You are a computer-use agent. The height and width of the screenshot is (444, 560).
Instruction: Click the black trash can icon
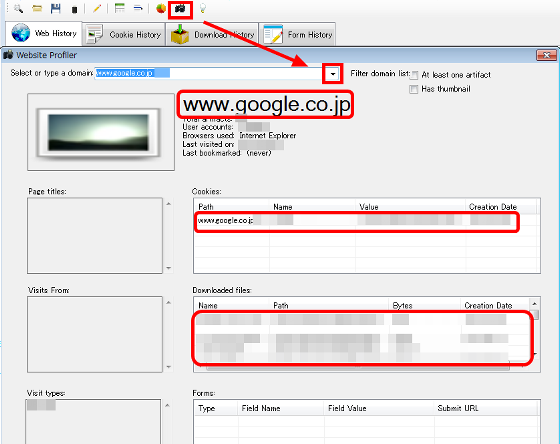tap(74, 9)
